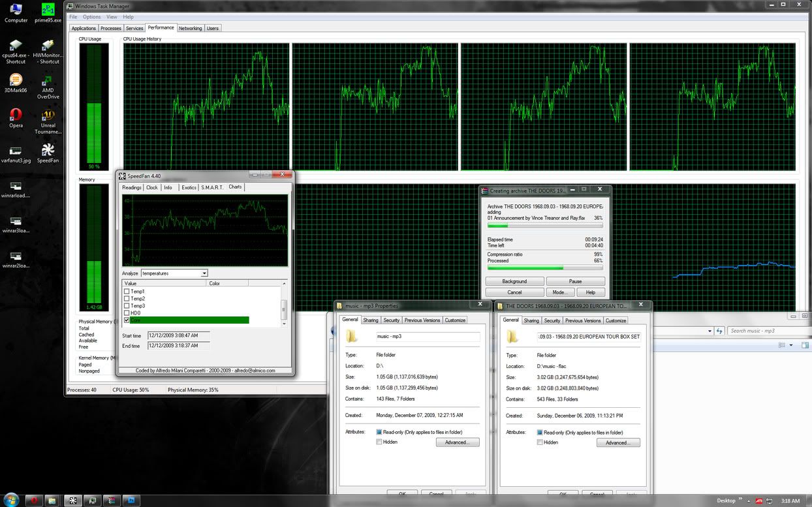Click the green Core color swatch
Viewport: 812px width, 507px height.
[189, 320]
